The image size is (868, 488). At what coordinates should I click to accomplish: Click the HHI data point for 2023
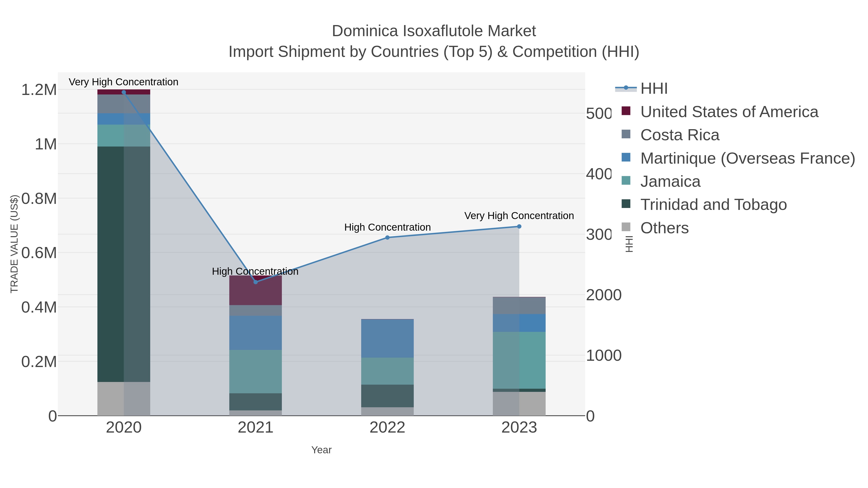pos(519,227)
